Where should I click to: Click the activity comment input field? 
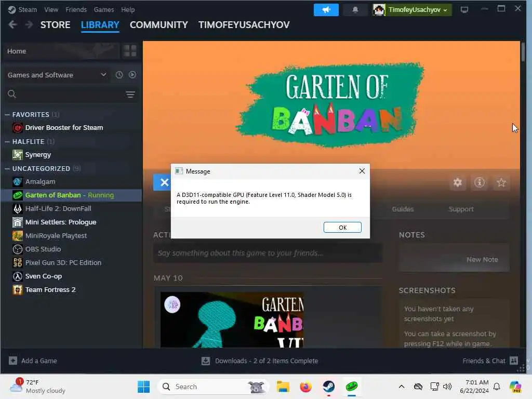point(268,253)
